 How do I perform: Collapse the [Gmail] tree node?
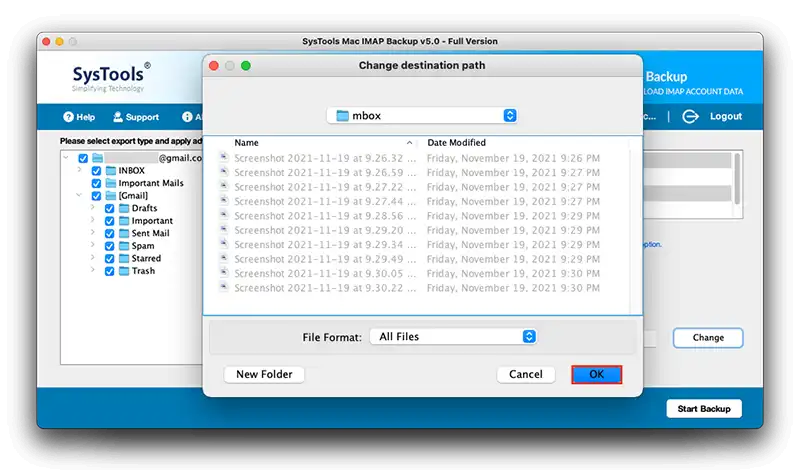point(79,195)
